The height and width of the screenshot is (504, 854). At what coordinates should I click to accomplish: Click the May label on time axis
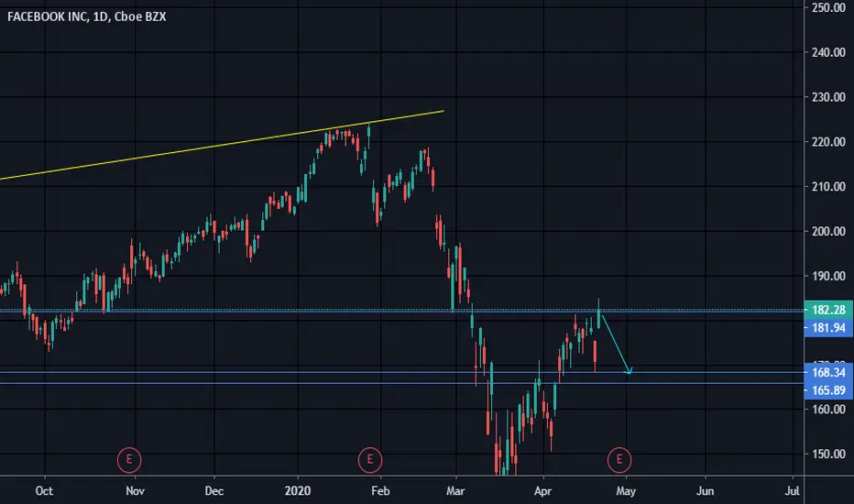point(626,491)
